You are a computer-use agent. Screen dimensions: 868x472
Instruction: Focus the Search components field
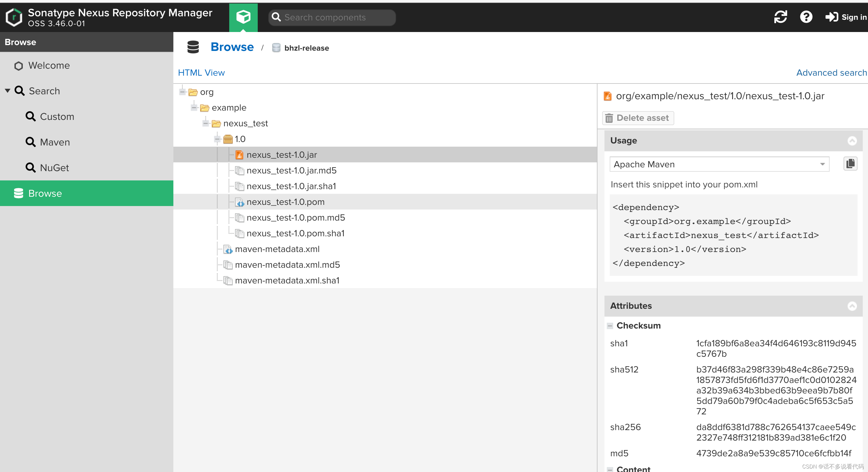pyautogui.click(x=332, y=17)
